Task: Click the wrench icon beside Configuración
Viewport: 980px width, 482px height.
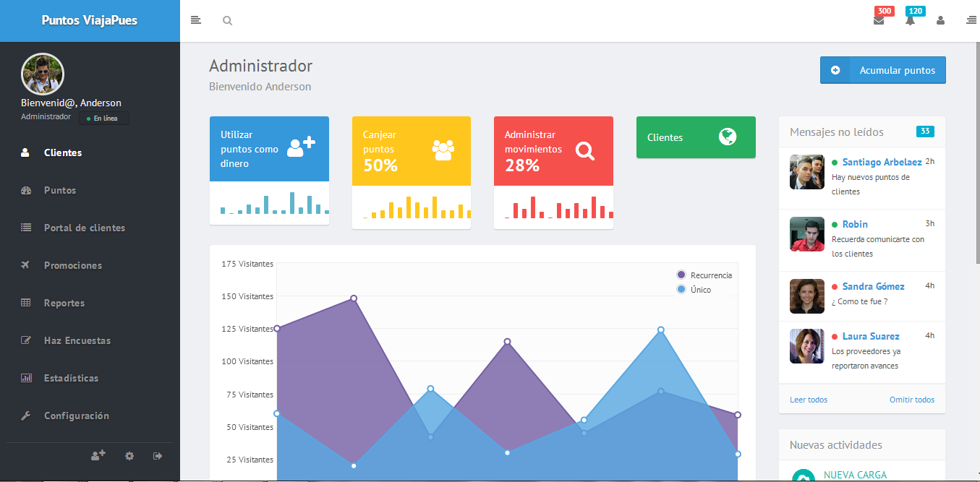Action: tap(26, 416)
